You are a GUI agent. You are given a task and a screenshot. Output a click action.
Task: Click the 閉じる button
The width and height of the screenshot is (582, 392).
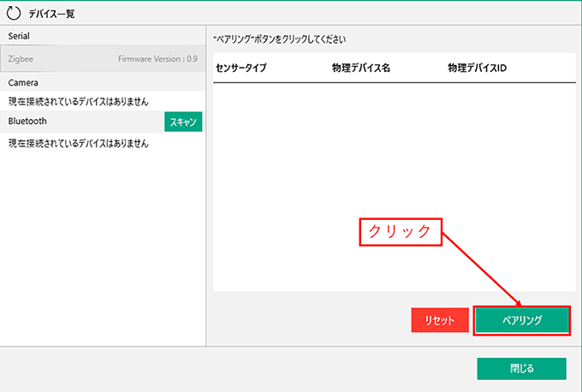(521, 369)
